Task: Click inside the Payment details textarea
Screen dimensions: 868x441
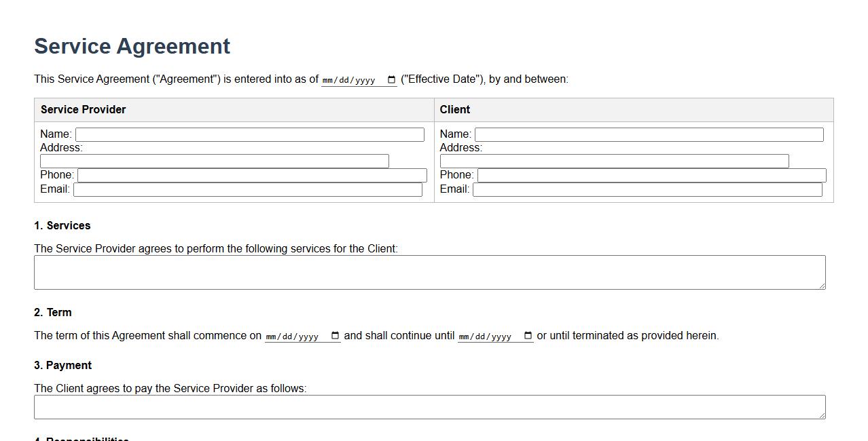Action: (429, 406)
